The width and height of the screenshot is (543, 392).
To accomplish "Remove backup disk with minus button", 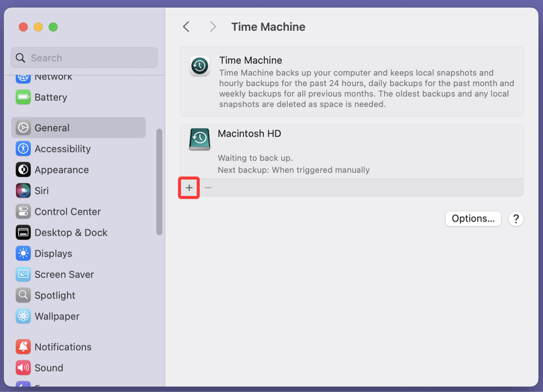I will click(208, 188).
